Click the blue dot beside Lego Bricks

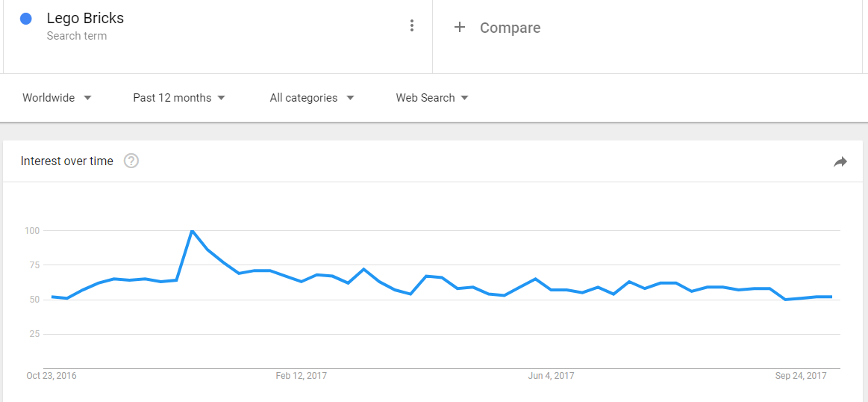(x=25, y=19)
